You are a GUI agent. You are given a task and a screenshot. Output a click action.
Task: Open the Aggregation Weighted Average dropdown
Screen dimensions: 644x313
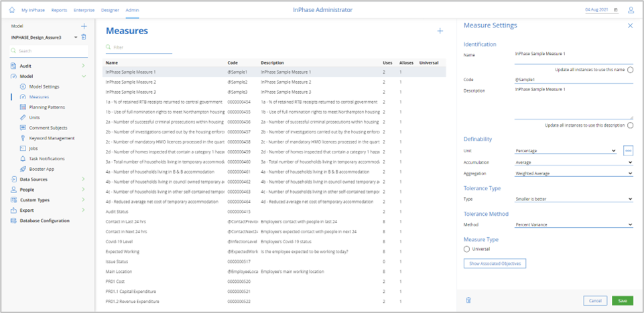click(x=574, y=174)
